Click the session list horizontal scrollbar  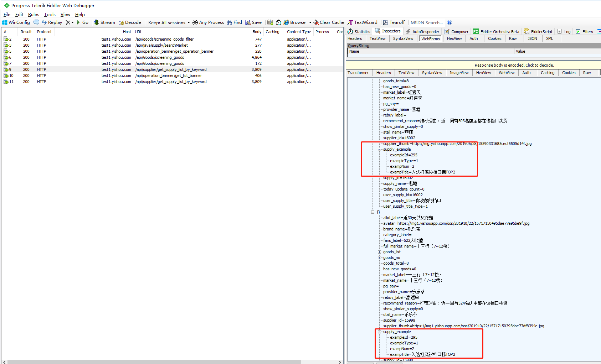coord(154,362)
